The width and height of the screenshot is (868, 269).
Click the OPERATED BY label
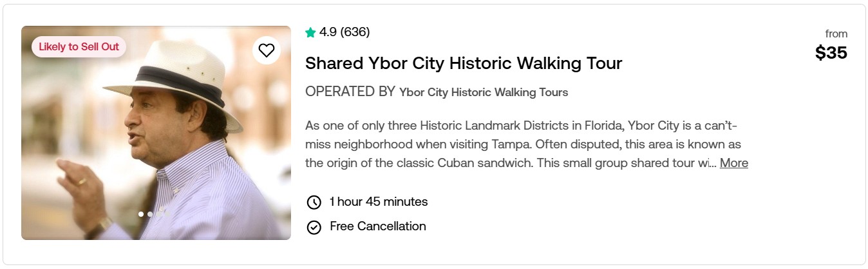point(350,92)
